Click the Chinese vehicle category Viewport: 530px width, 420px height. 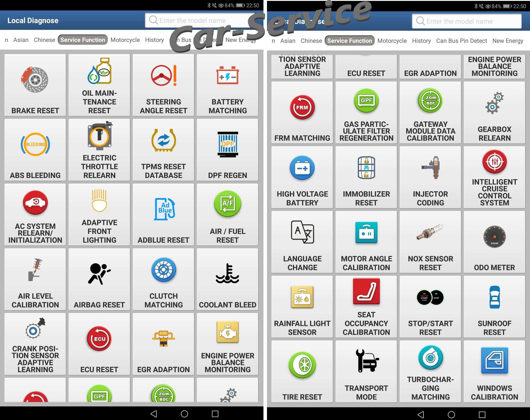(45, 40)
